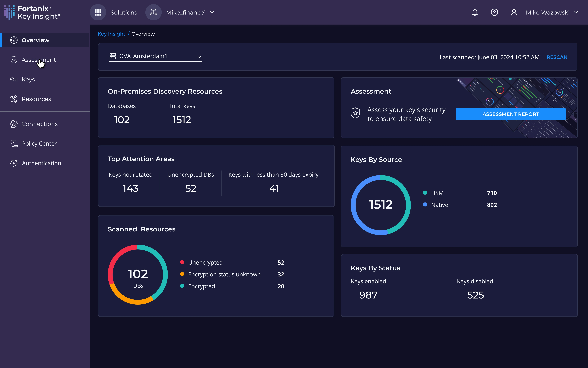Click the RESCAN link

557,57
